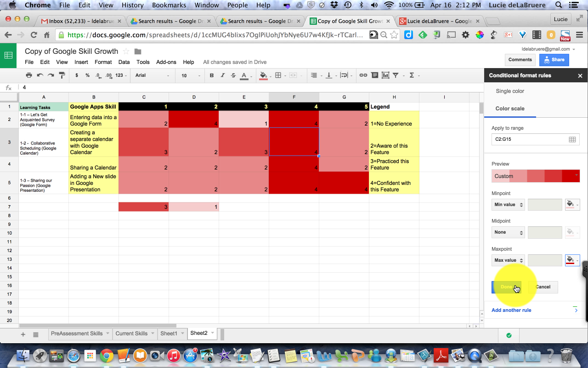588x368 pixels.
Task: Apply the Filter tool
Action: pos(396,75)
